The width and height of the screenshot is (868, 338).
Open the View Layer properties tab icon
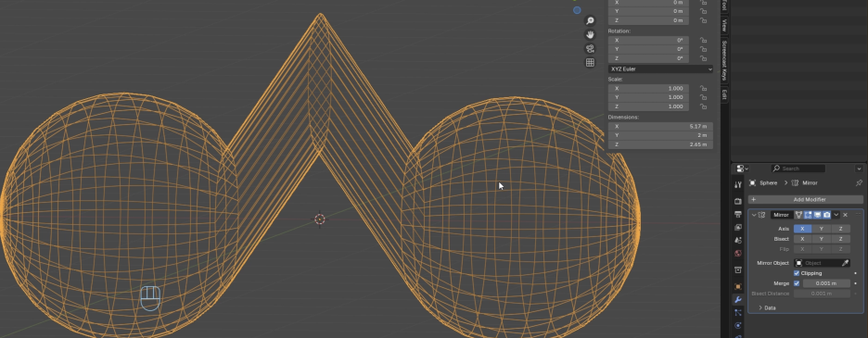738,228
